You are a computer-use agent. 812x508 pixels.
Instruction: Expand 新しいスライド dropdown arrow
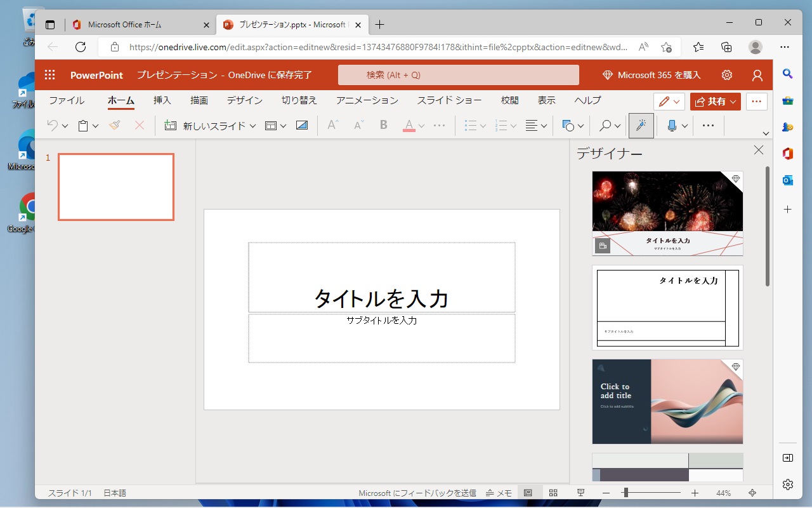pyautogui.click(x=252, y=126)
